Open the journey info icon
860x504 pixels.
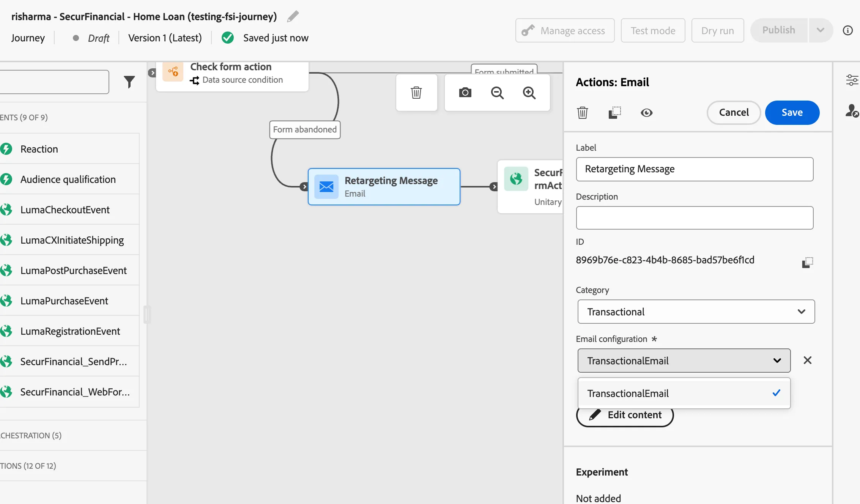tap(847, 30)
